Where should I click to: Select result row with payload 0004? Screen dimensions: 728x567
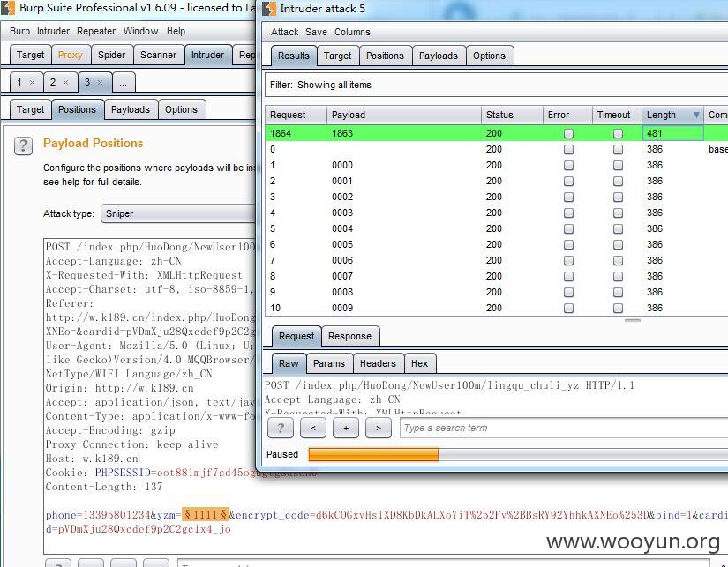(496, 228)
